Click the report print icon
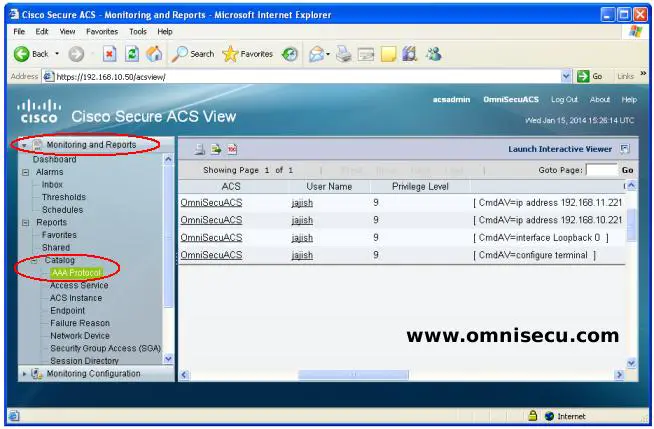Viewport: 654px width, 429px height. coord(200,149)
